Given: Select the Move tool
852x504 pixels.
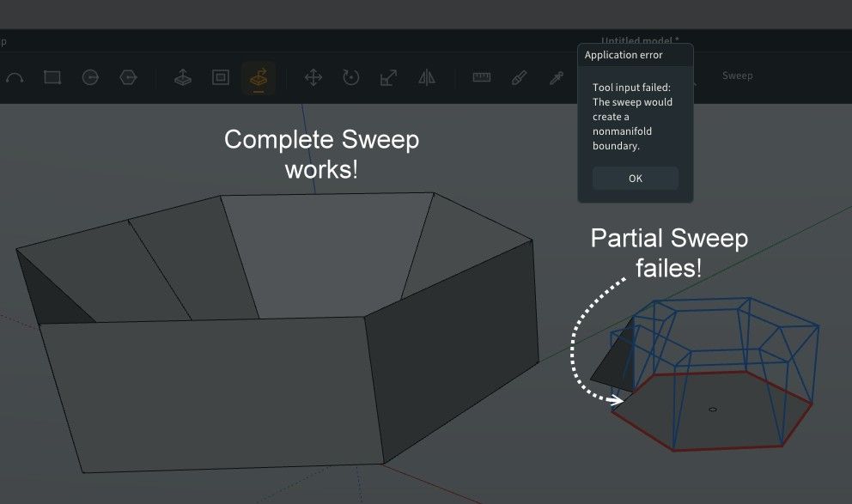Looking at the screenshot, I should (x=313, y=77).
